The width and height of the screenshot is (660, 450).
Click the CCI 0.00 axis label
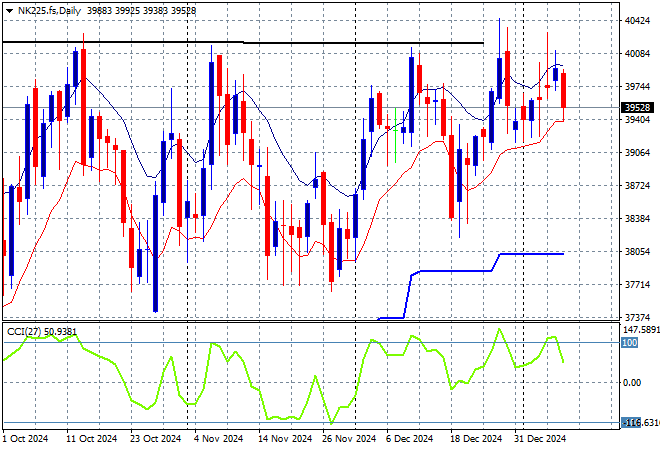point(632,383)
